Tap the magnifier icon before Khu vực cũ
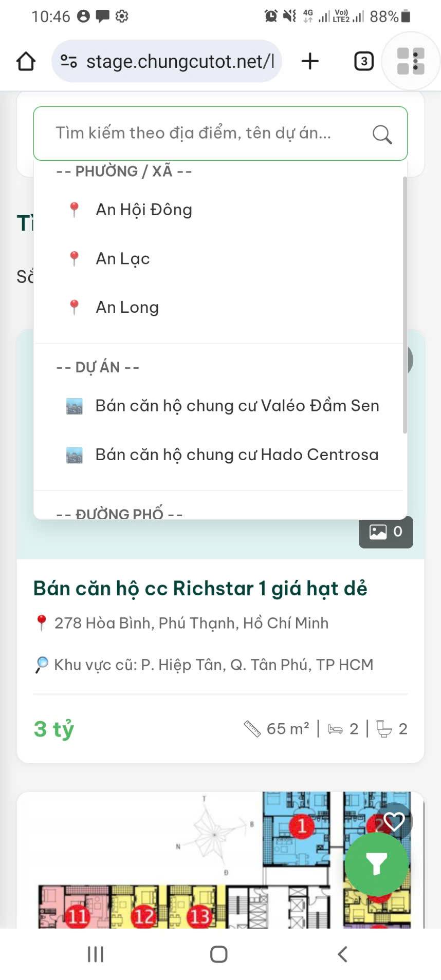441x980 pixels. coord(41,664)
